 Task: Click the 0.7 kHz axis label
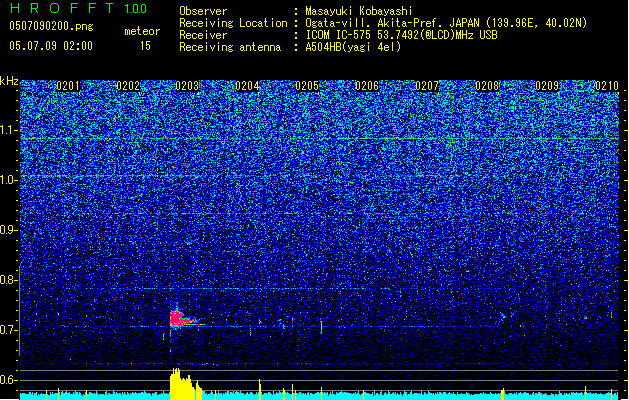pos(9,330)
